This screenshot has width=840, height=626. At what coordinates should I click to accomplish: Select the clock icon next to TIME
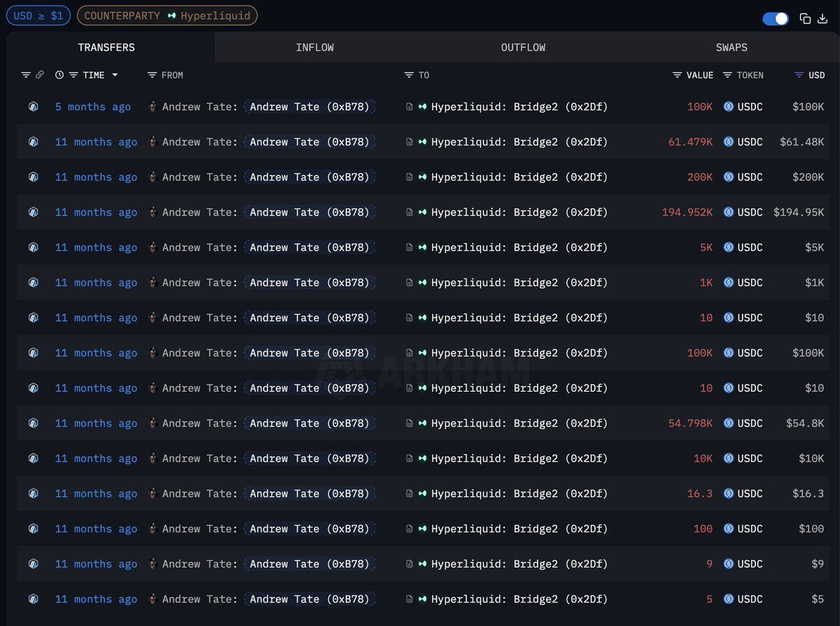coord(59,75)
